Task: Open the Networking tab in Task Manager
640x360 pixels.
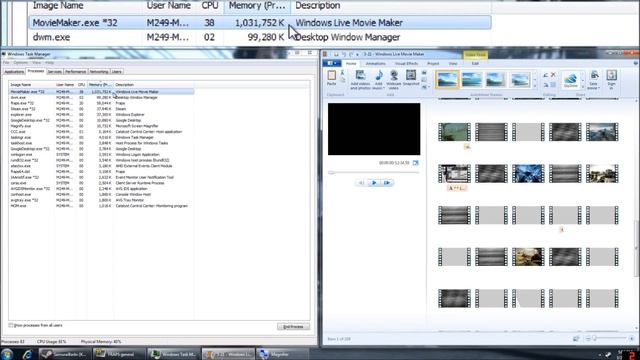Action: coord(99,71)
